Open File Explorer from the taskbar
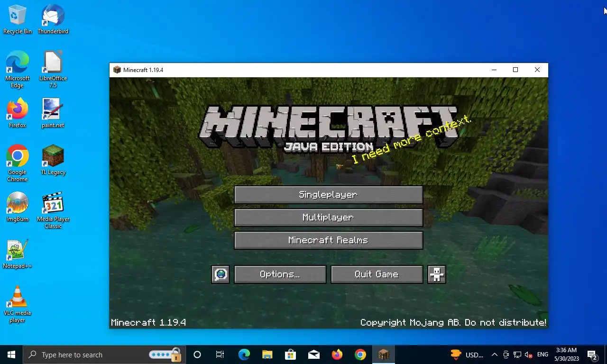 pyautogui.click(x=267, y=355)
